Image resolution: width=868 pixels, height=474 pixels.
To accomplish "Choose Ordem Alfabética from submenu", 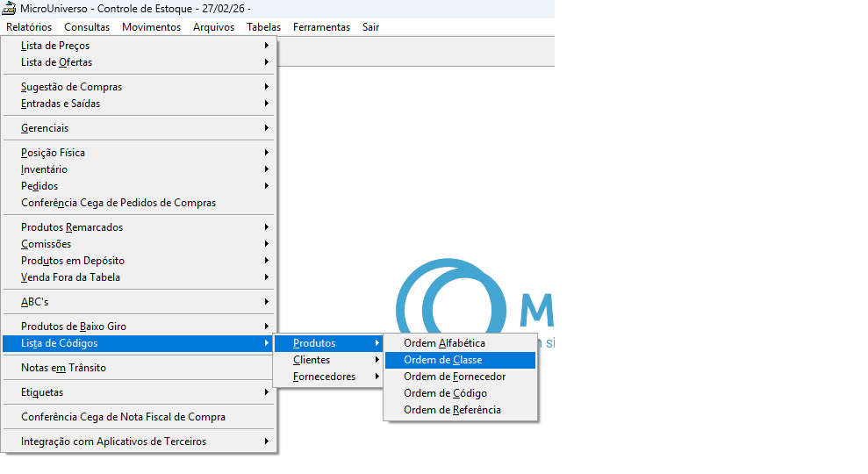I will 444,343.
